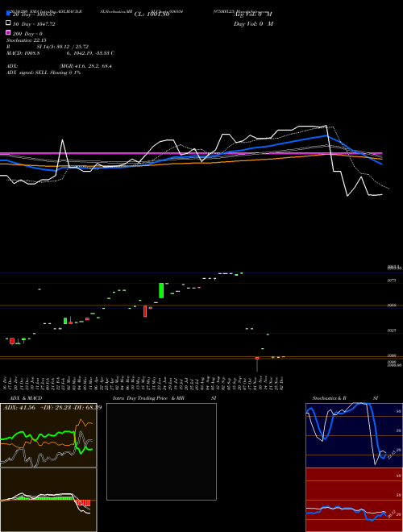Open the ADX indicator chart panel
The height and width of the screenshot is (532, 403).
(x=48, y=435)
